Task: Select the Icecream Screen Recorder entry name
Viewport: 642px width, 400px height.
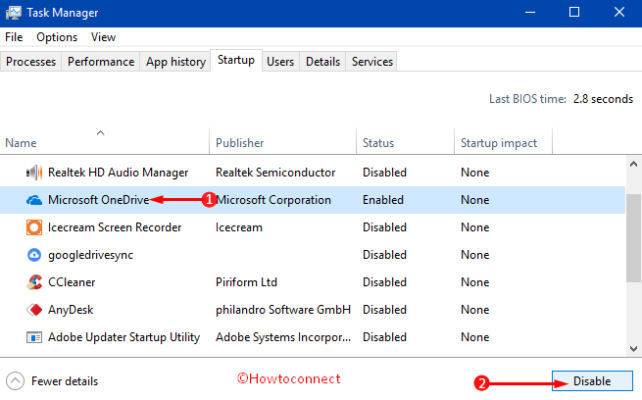Action: coord(115,227)
